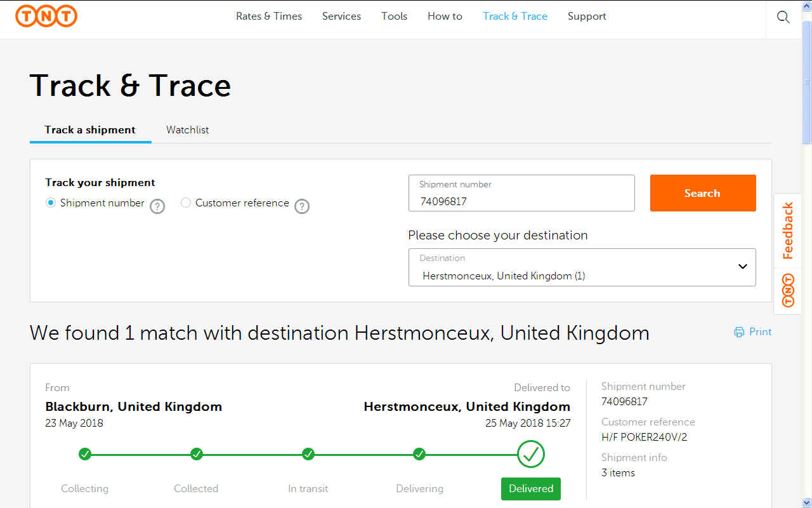Click help icon next to Customer reference
Screen dimensions: 812x508
coord(302,206)
